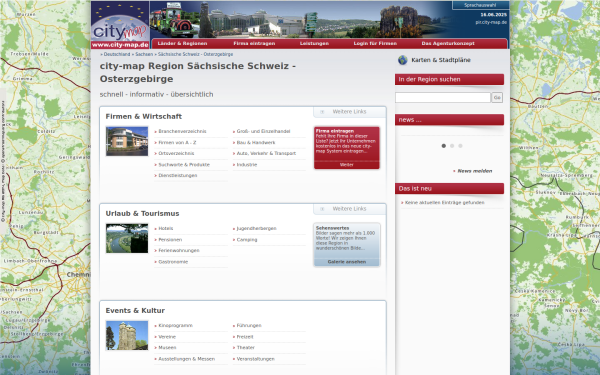600x375 pixels.
Task: Open Ausstellungen & Messen link
Action: (186, 359)
